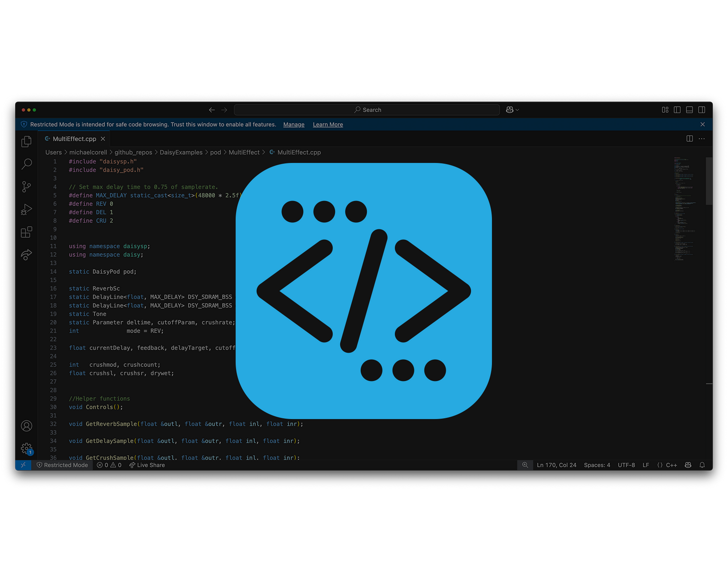Expand the MultiEffect folder breadcrumb
Screen dimensions: 728x582
pyautogui.click(x=244, y=152)
